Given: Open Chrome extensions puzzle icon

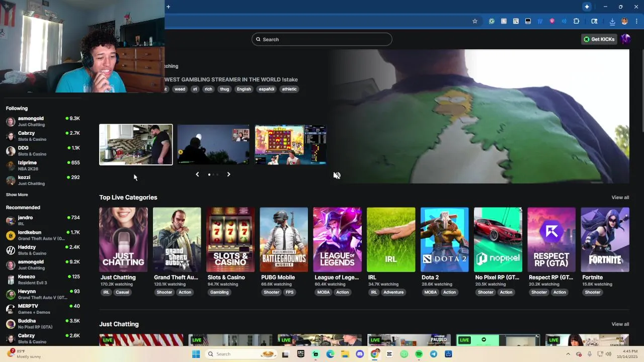Looking at the screenshot, I should click(577, 21).
